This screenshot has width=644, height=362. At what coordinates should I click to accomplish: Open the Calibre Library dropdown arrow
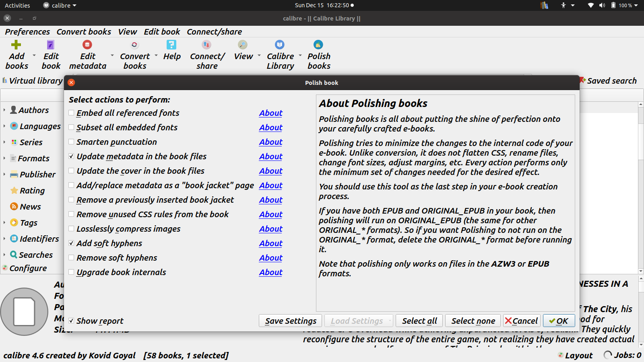300,56
